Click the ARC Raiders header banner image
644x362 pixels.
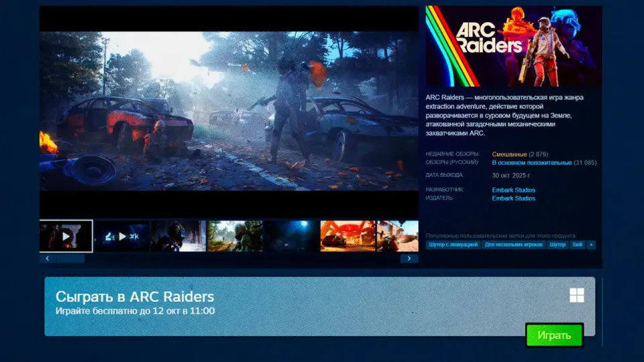coord(514,46)
